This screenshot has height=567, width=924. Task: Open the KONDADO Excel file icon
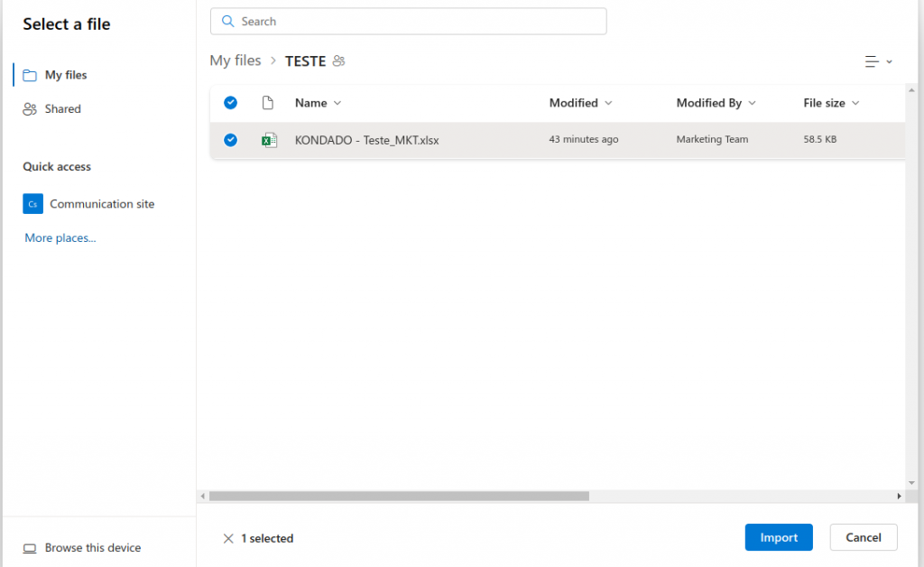click(270, 140)
